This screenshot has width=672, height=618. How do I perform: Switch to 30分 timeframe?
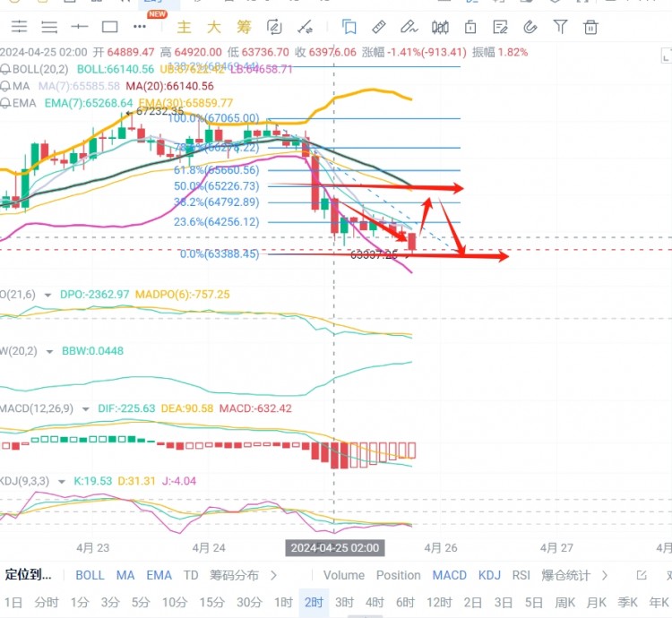point(249,603)
